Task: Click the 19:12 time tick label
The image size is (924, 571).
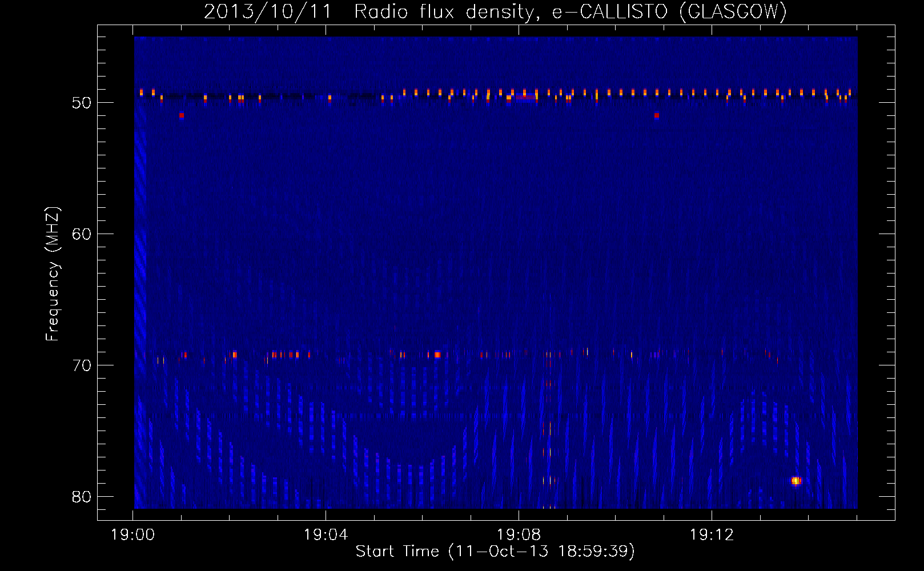Action: coord(712,534)
